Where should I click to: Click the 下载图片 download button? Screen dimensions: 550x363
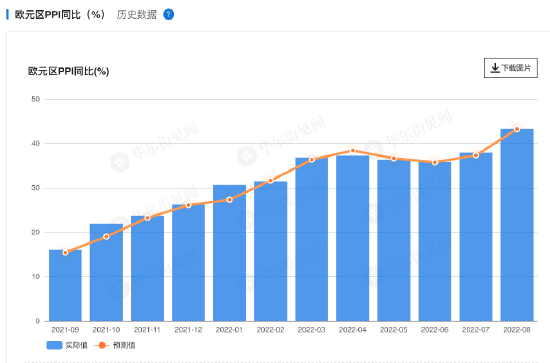click(511, 68)
